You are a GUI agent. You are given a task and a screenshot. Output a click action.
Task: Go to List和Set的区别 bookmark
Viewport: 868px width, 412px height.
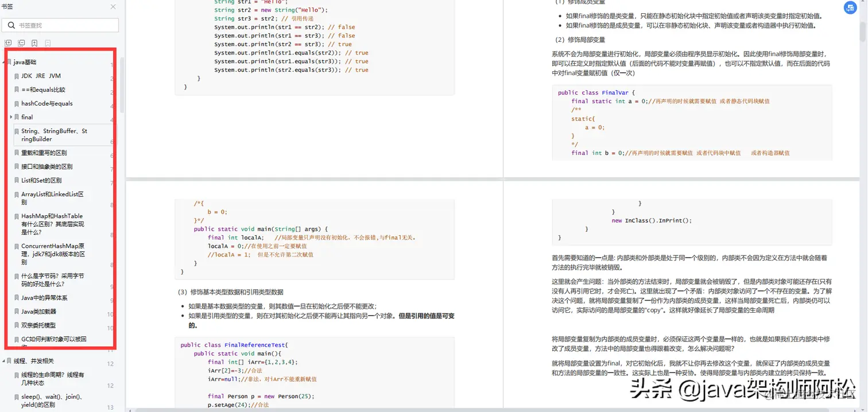[41, 180]
